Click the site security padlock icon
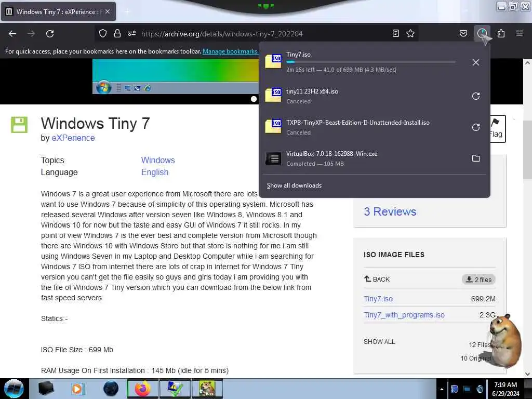 pos(117,34)
